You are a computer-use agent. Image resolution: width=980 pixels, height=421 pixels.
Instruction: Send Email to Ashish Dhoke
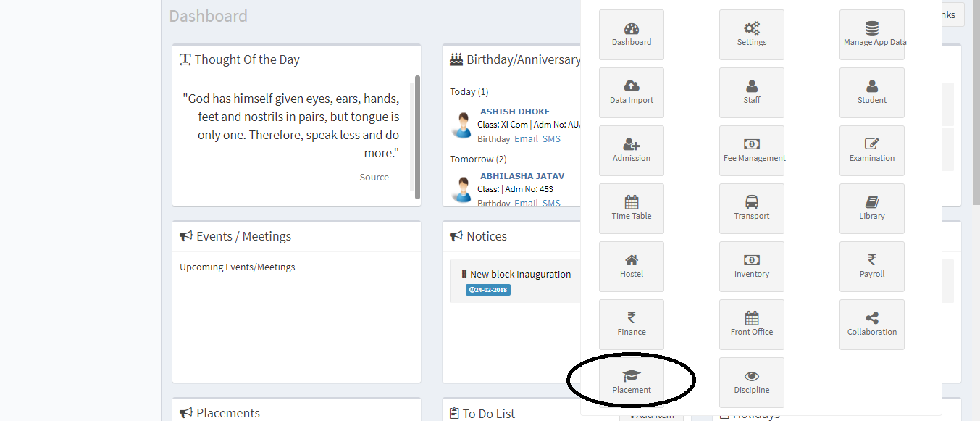[526, 138]
